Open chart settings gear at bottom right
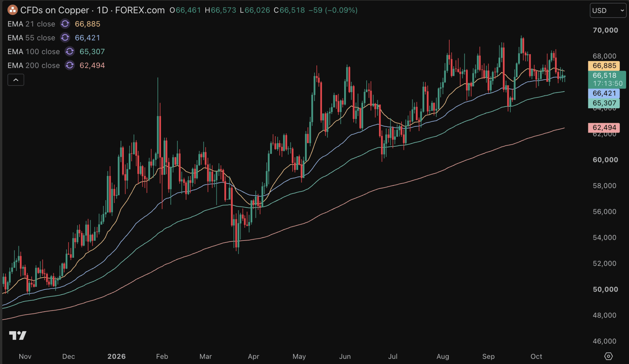629x364 pixels. 608,356
